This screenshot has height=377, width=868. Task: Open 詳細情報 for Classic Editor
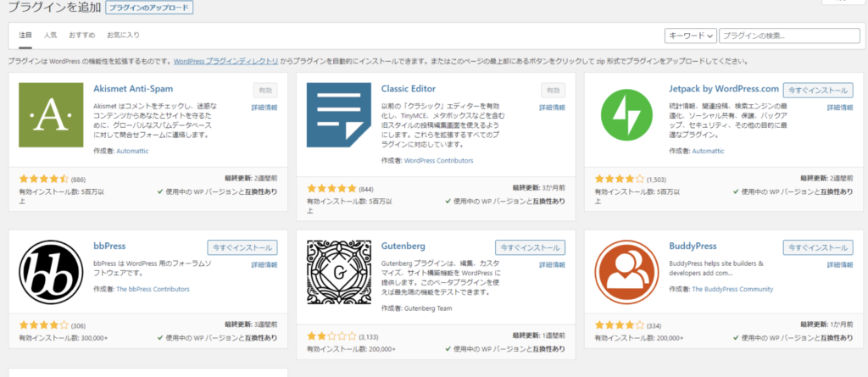tap(553, 108)
